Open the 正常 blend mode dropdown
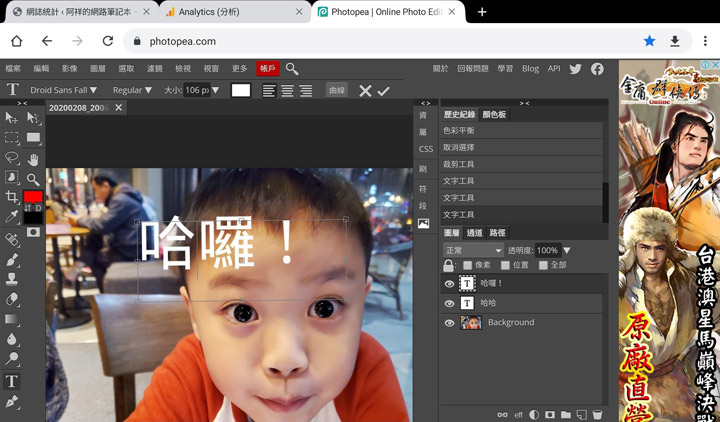This screenshot has height=422, width=720. (473, 250)
